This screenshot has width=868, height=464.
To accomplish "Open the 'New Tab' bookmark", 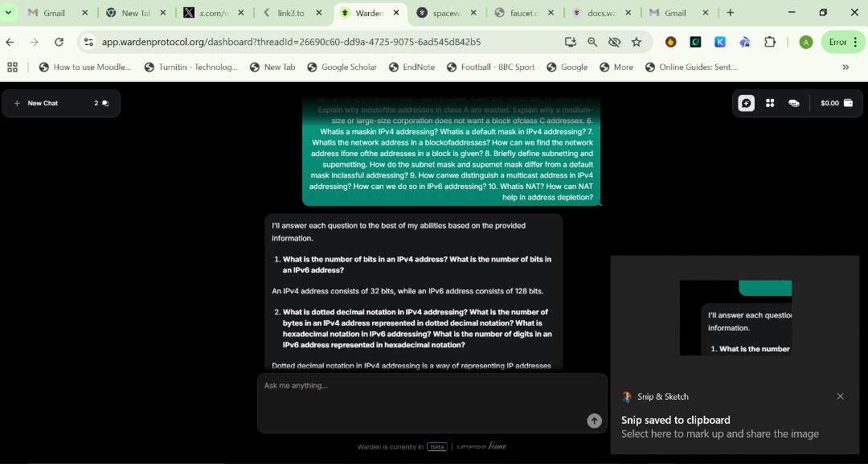I will 272,67.
